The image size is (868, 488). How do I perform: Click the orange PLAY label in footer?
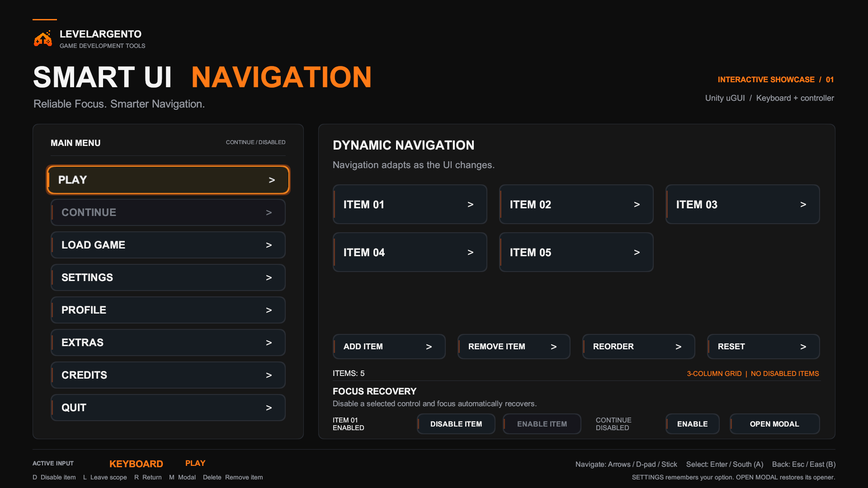[x=195, y=463]
